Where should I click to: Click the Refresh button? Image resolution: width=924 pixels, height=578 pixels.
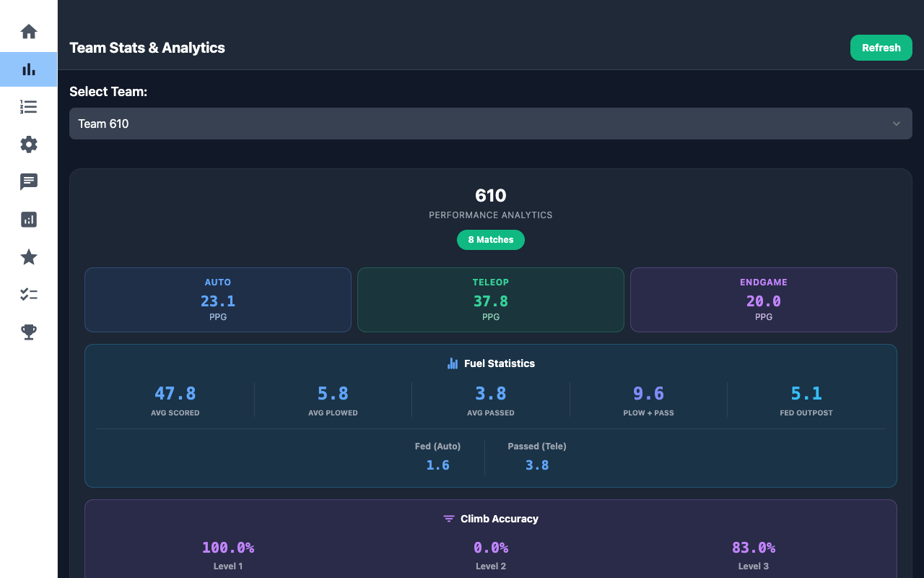881,48
